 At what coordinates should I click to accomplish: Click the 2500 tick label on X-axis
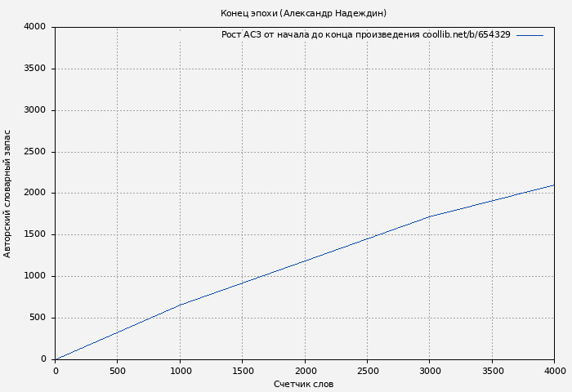367,371
